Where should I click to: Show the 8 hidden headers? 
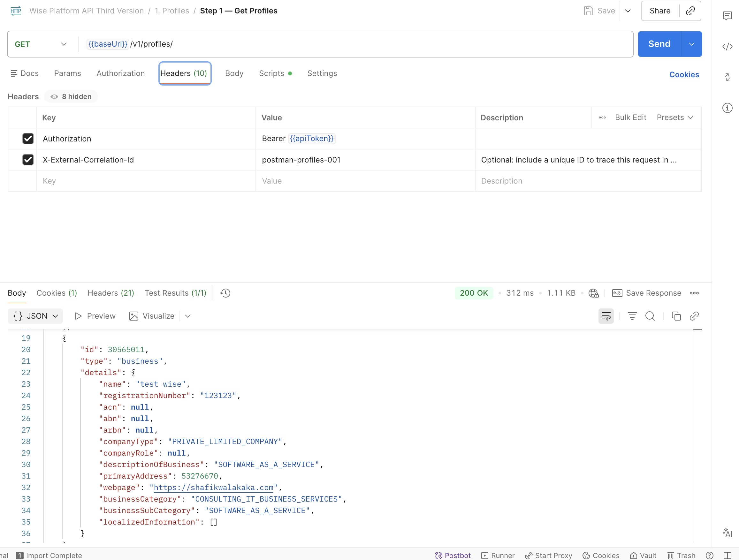pos(71,96)
